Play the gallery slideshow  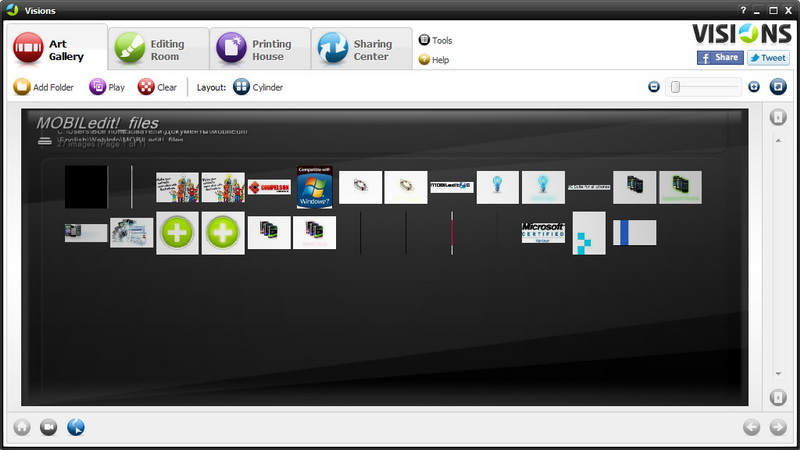click(107, 87)
